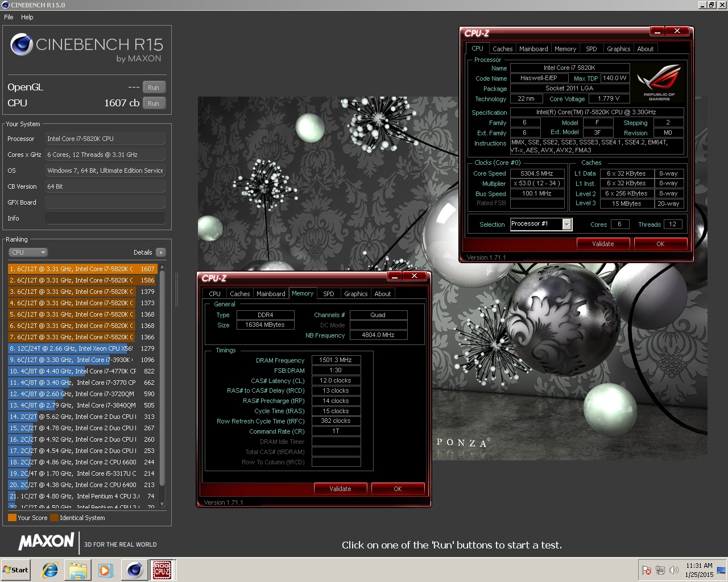Screen dimensions: 728x582
Task: Switch to Caches tab in CPU-Z CPU window
Action: tap(502, 49)
